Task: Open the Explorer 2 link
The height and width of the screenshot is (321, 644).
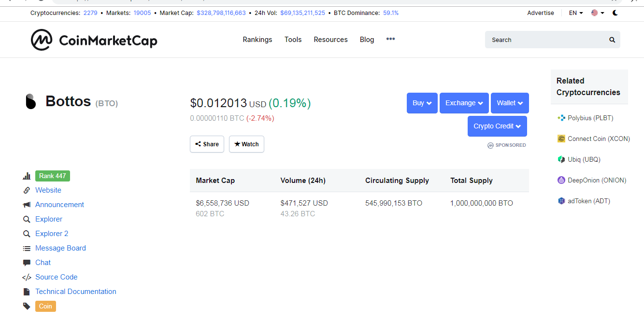Action: click(x=52, y=234)
